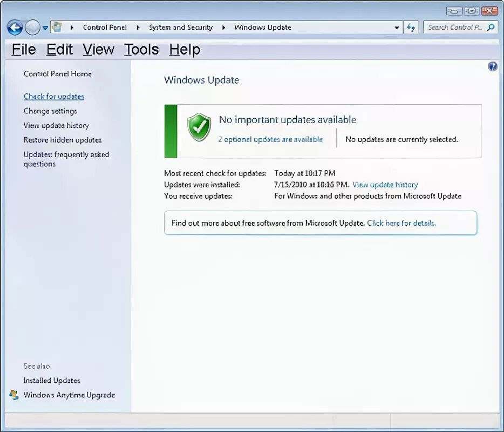Expand the arrow after System and Security
Screen dimensions: 504x432
(224, 28)
